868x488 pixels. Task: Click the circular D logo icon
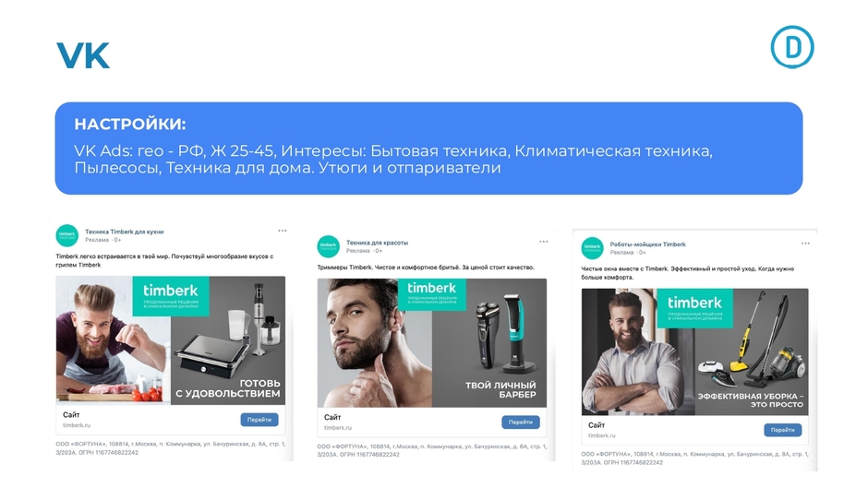click(792, 47)
